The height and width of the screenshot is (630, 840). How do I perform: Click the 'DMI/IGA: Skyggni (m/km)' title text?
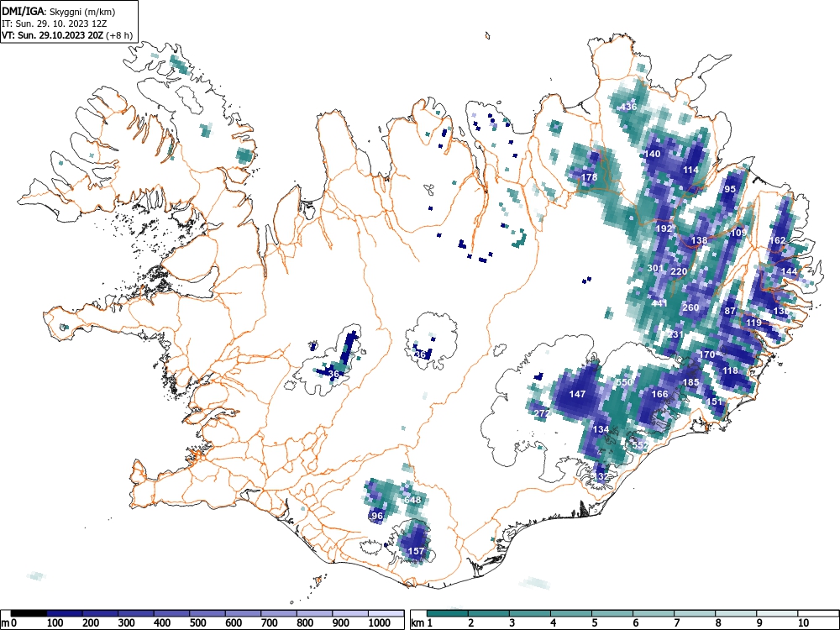click(59, 11)
